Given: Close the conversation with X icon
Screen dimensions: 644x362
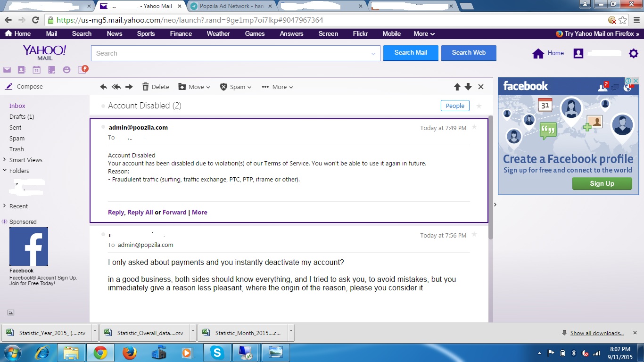Looking at the screenshot, I should (x=481, y=87).
